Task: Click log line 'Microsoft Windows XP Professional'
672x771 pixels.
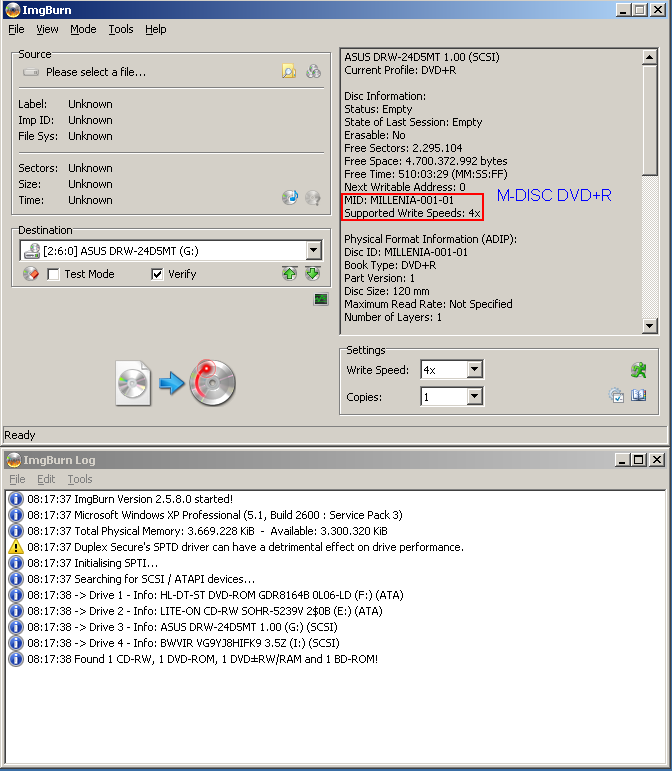Action: point(215,515)
